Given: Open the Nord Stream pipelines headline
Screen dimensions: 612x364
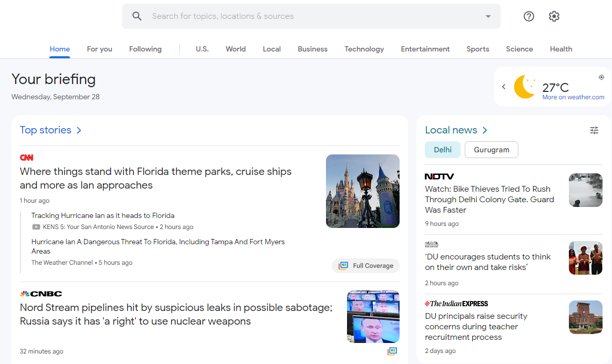Looking at the screenshot, I should click(x=176, y=314).
